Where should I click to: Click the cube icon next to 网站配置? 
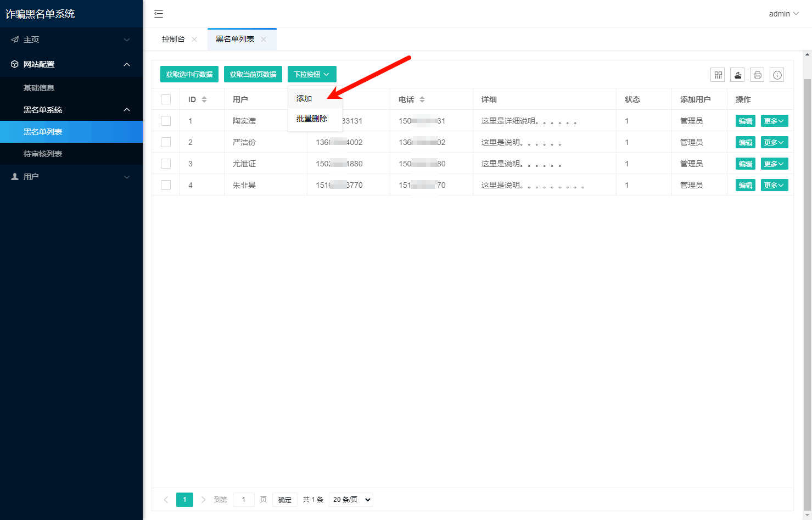(14, 64)
